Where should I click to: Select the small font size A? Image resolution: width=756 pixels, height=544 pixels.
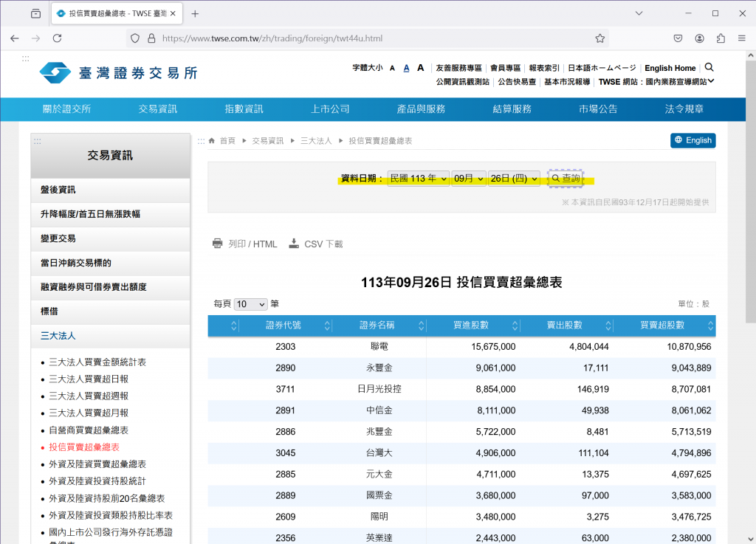click(393, 69)
